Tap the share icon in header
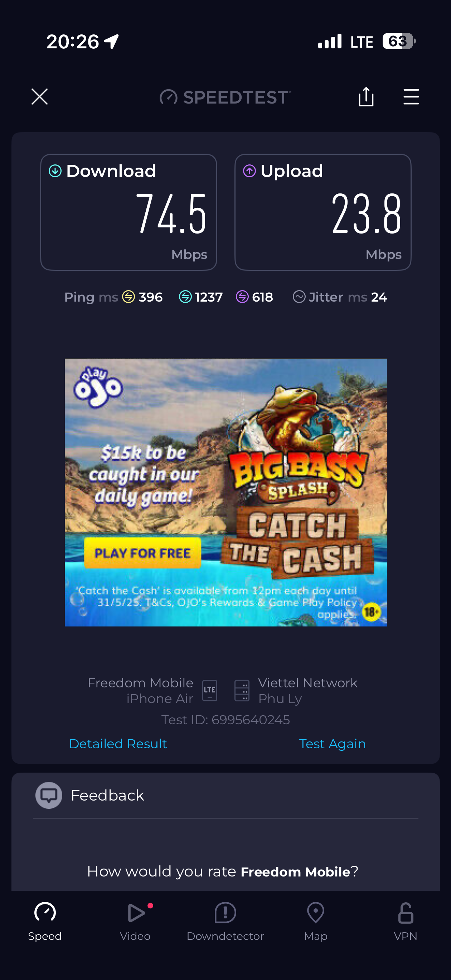 pos(366,97)
